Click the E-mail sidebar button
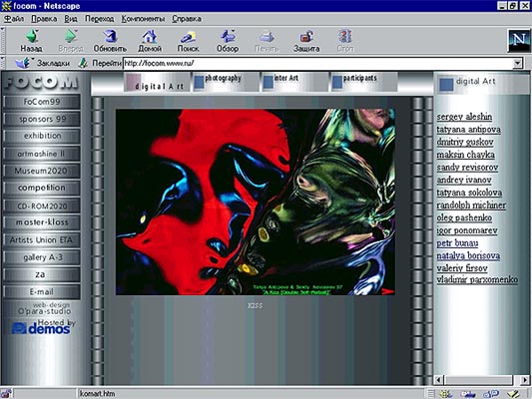 (42, 292)
